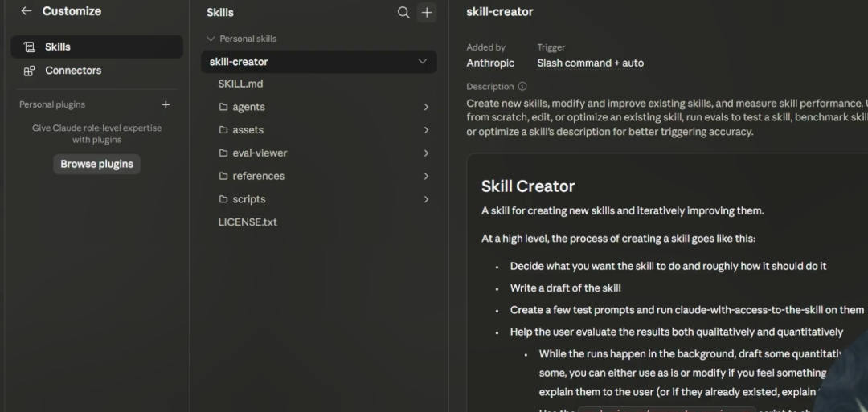Click the agents folder name
868x412 pixels.
click(x=248, y=108)
